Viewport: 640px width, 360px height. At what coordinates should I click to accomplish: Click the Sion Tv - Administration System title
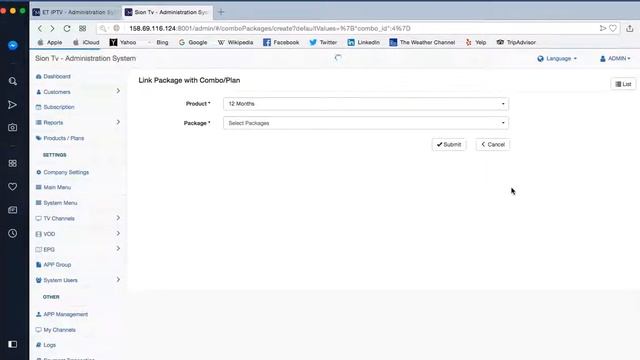point(85,58)
